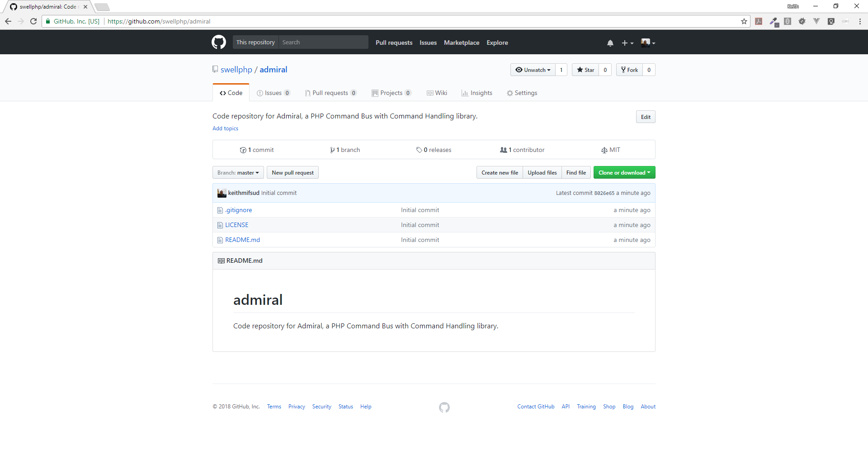The width and height of the screenshot is (868, 469).
Task: Click the PDF extension icon in toolbar
Action: 759,21
